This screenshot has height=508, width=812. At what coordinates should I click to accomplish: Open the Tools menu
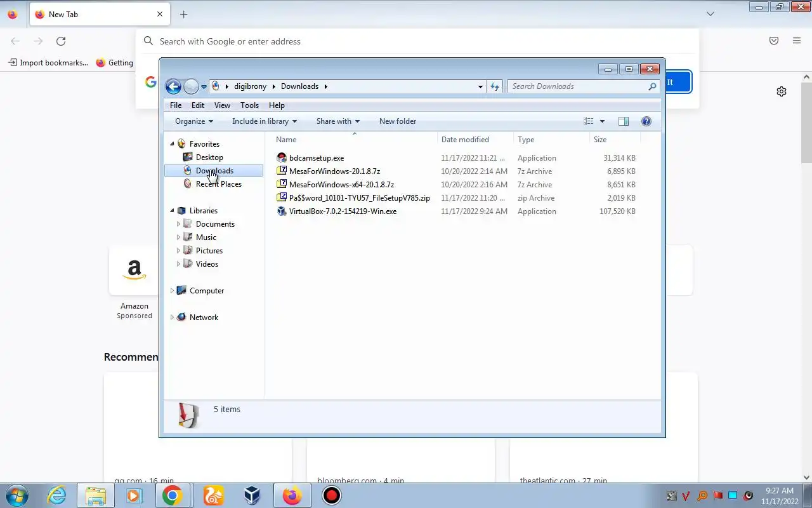(x=249, y=105)
